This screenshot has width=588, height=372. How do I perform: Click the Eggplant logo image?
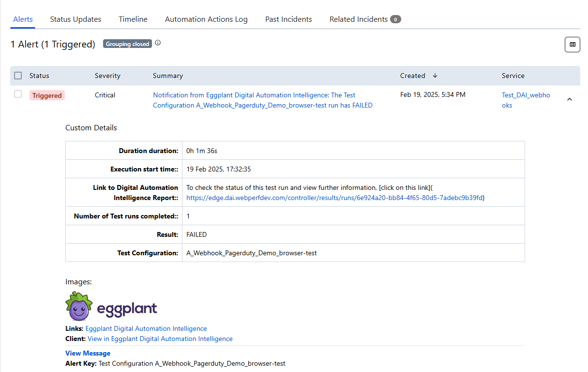tap(111, 306)
